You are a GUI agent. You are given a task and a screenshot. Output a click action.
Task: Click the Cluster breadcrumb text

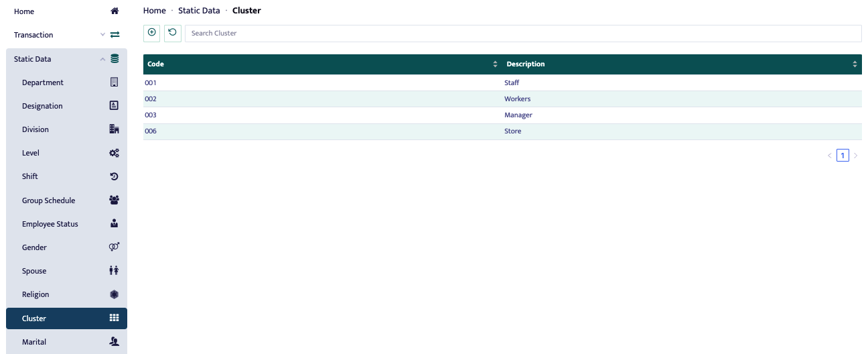coord(246,11)
